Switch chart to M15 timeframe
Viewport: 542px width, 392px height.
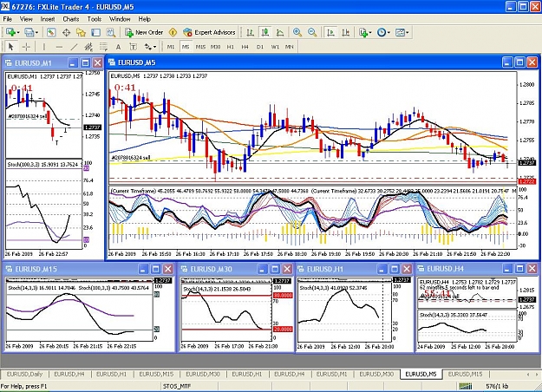200,47
